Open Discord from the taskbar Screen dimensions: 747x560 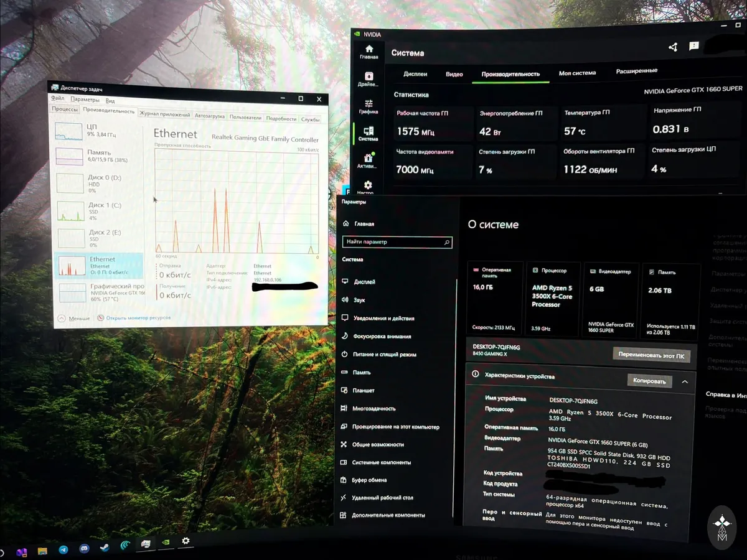(84, 549)
